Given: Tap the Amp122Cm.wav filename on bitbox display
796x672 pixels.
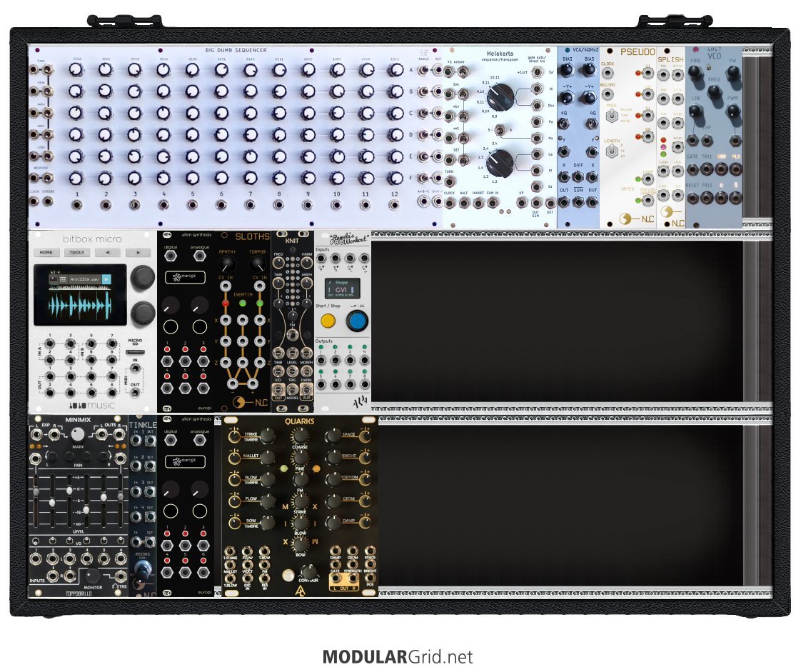Looking at the screenshot, I should [84, 279].
